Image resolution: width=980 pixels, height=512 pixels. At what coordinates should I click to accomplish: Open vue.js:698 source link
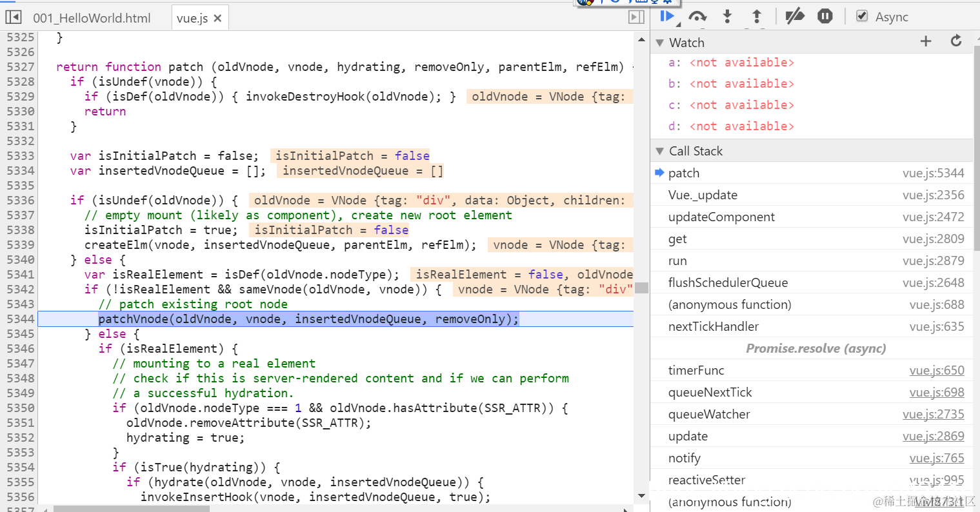[x=937, y=392]
